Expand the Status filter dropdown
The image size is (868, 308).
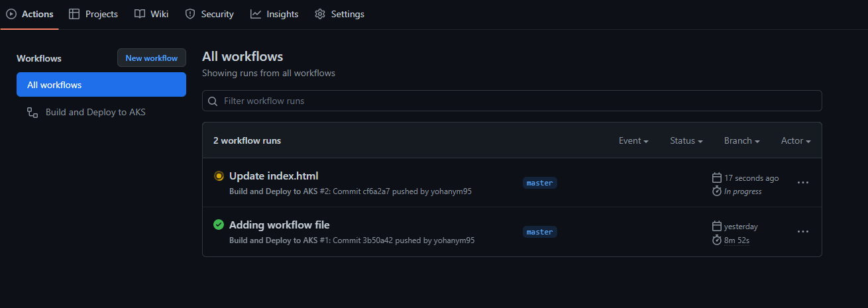click(686, 141)
